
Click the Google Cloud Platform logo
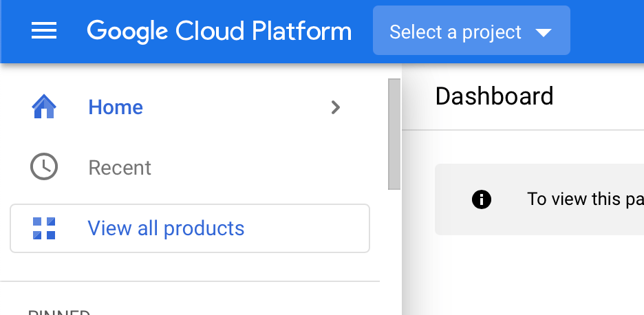(x=219, y=31)
